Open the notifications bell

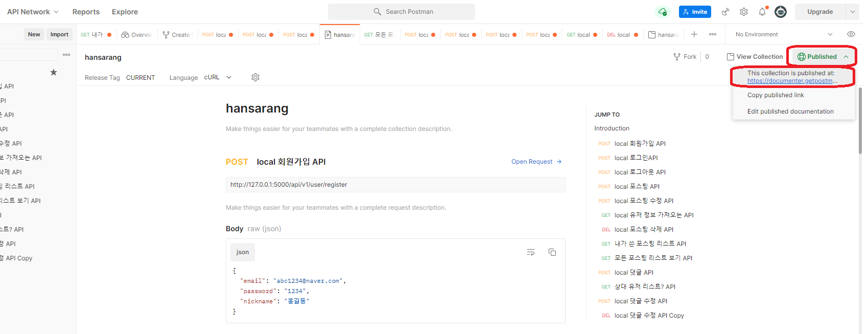762,12
